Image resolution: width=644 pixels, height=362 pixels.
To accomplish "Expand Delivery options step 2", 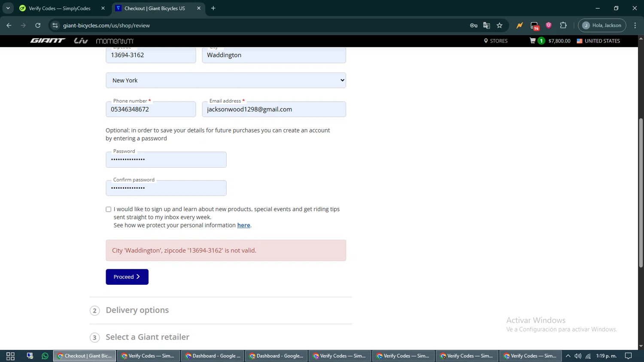I will tap(137, 310).
